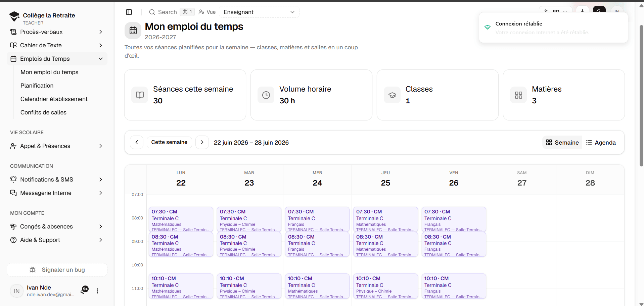Click the Cahier de Texte book icon

[x=13, y=45]
